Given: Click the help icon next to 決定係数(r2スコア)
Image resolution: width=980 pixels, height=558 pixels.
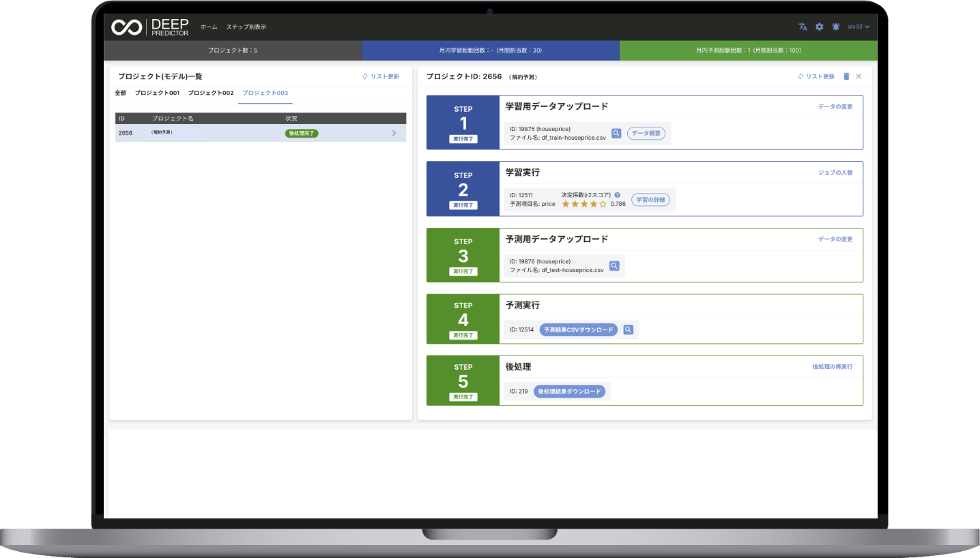Looking at the screenshot, I should tap(617, 195).
